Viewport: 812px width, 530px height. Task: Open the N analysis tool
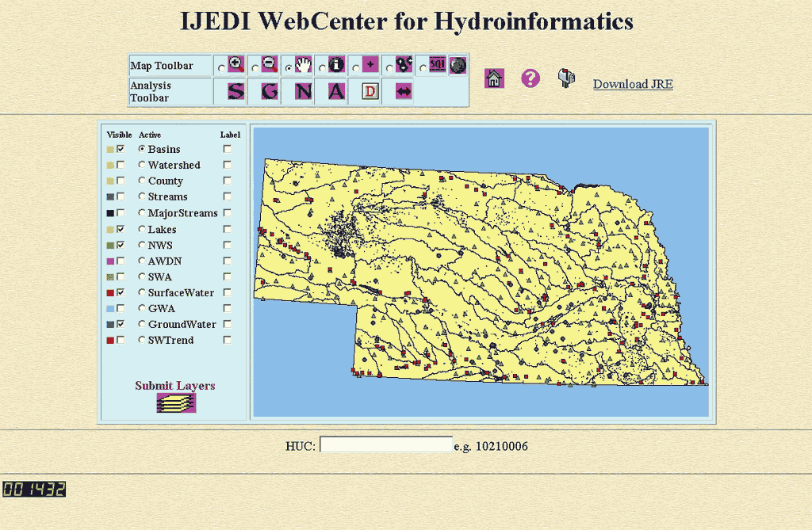tap(303, 92)
